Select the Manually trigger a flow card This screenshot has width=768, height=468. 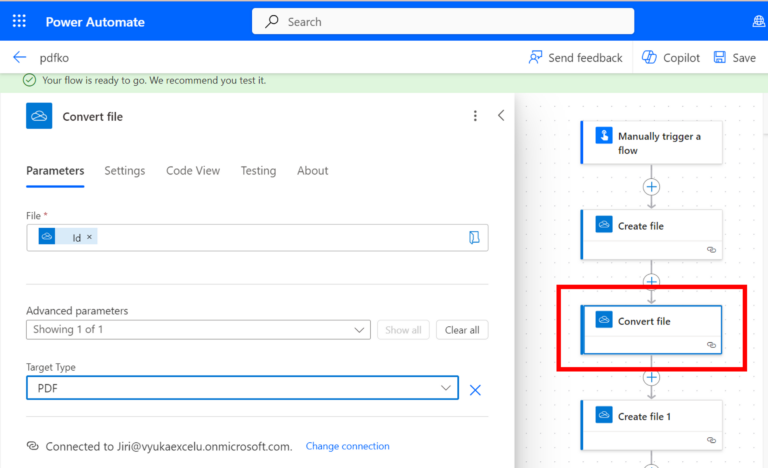651,143
